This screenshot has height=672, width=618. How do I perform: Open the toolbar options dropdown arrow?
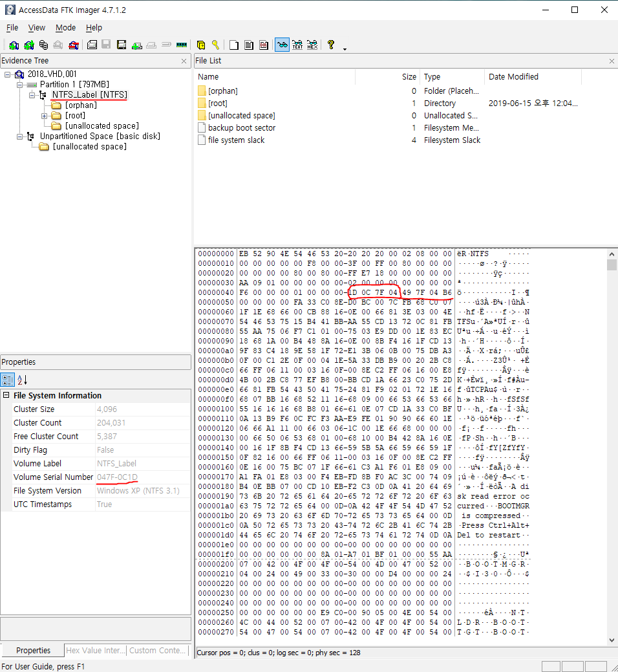click(345, 49)
